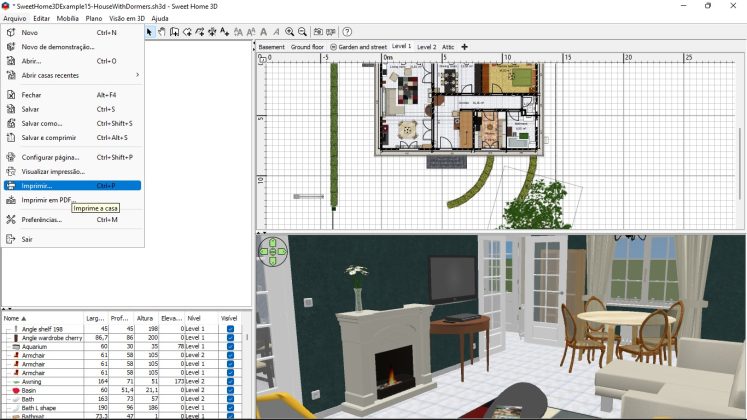The width and height of the screenshot is (747, 420).
Task: Toggle italic text style icon
Action: point(276,32)
